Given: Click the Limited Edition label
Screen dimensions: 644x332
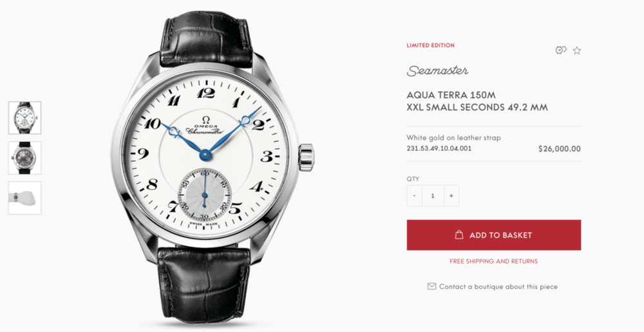Looking at the screenshot, I should tap(430, 46).
